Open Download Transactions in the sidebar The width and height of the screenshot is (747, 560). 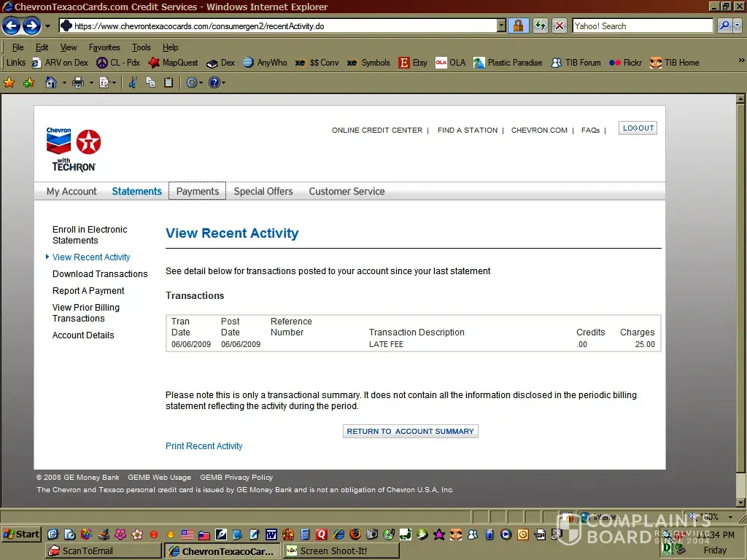coord(100,274)
